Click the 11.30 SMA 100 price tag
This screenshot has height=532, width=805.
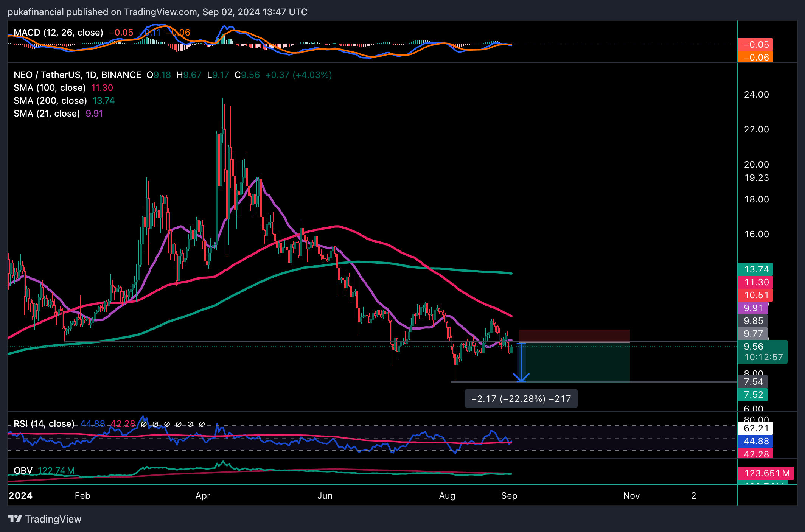coord(755,282)
